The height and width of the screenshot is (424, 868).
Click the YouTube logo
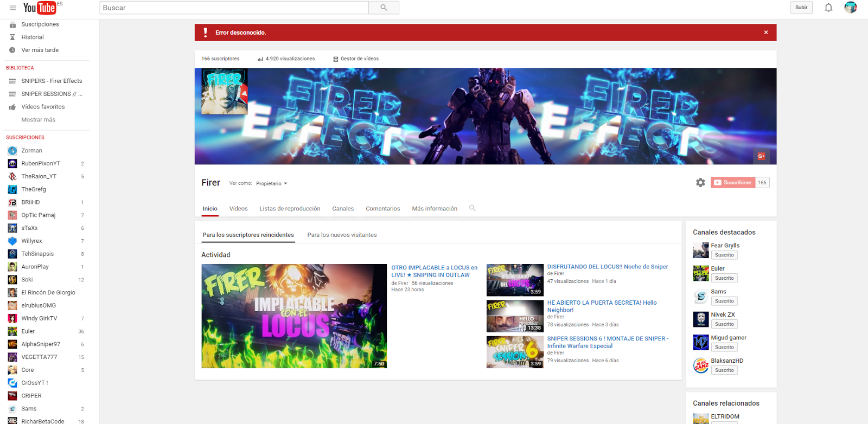(40, 8)
